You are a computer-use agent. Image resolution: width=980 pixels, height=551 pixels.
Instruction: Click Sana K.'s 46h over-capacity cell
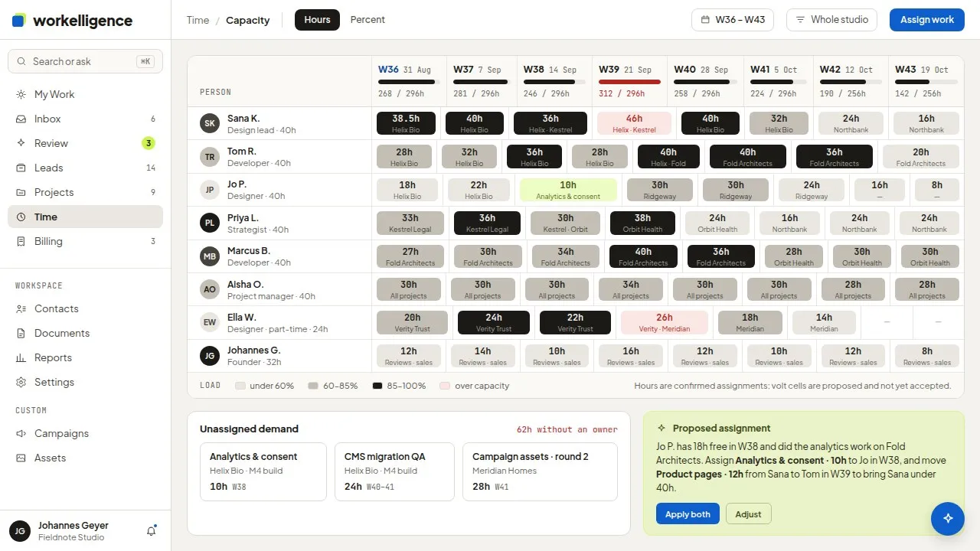634,123
